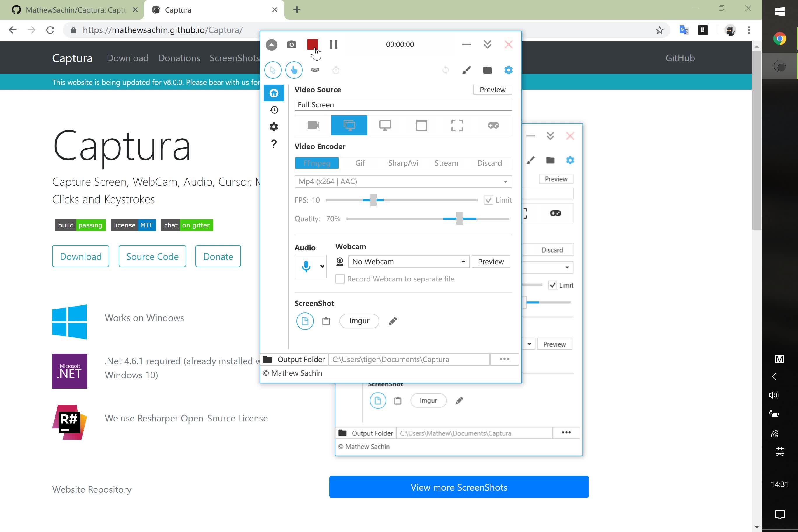This screenshot has width=798, height=532.
Task: Select the full screen source icon
Action: tap(349, 125)
